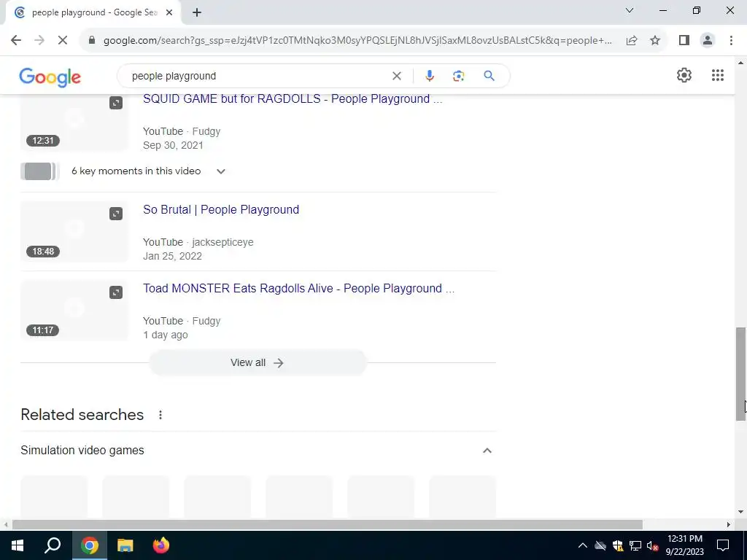Image resolution: width=747 pixels, height=560 pixels.
Task: Open a new browser tab
Action: coord(197,13)
